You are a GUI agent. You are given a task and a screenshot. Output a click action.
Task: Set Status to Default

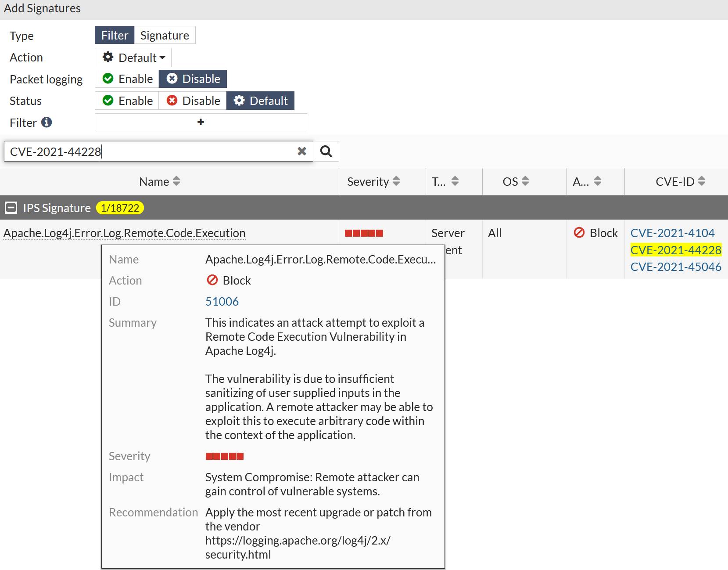coord(260,101)
